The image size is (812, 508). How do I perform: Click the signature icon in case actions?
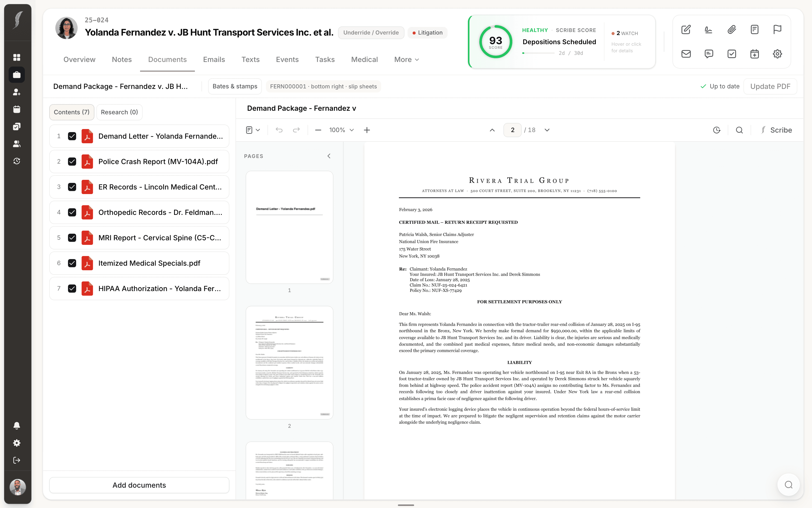coord(709,29)
